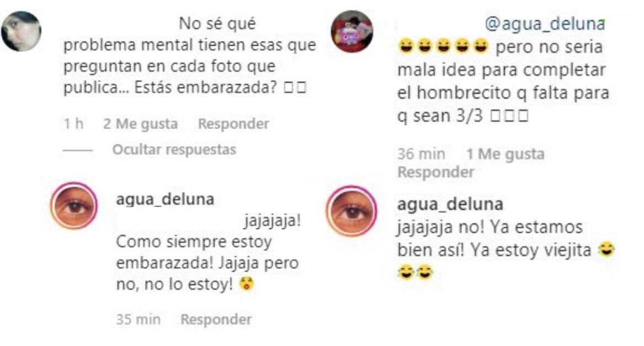
Task: Collapse replies with Ocultar respuestas
Action: tap(174, 150)
